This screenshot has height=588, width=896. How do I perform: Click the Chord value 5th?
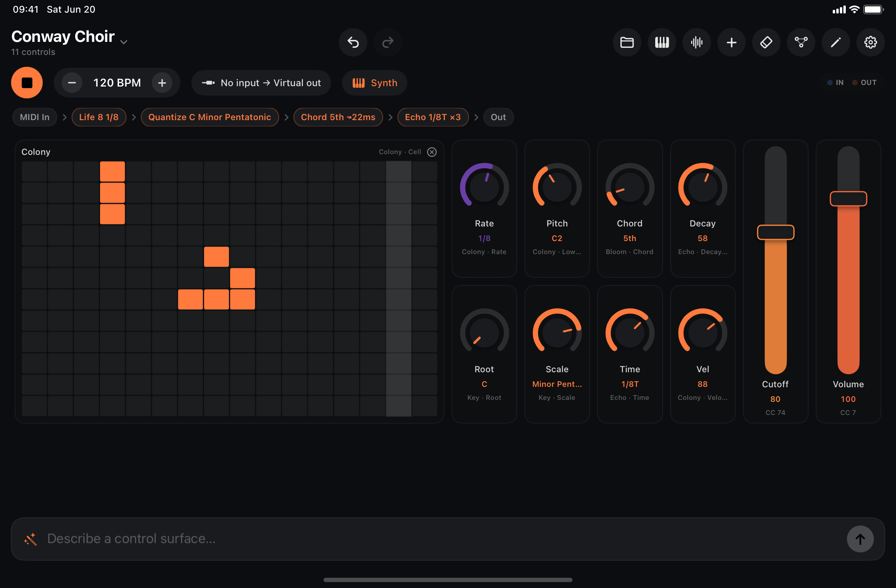point(630,238)
